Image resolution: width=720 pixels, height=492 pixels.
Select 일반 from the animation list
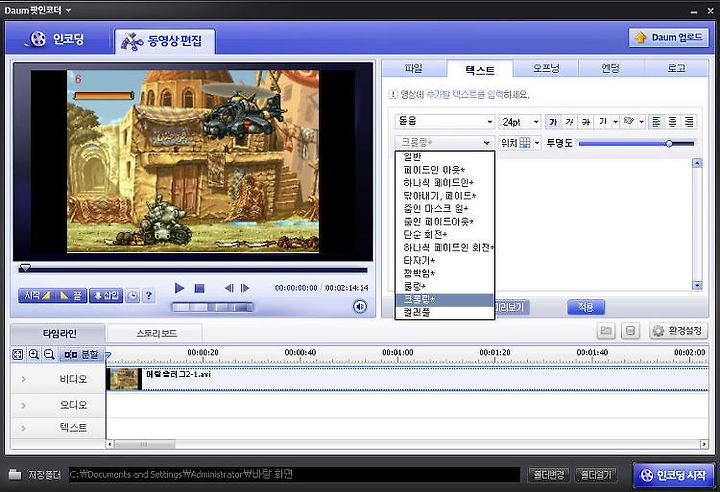(444, 157)
